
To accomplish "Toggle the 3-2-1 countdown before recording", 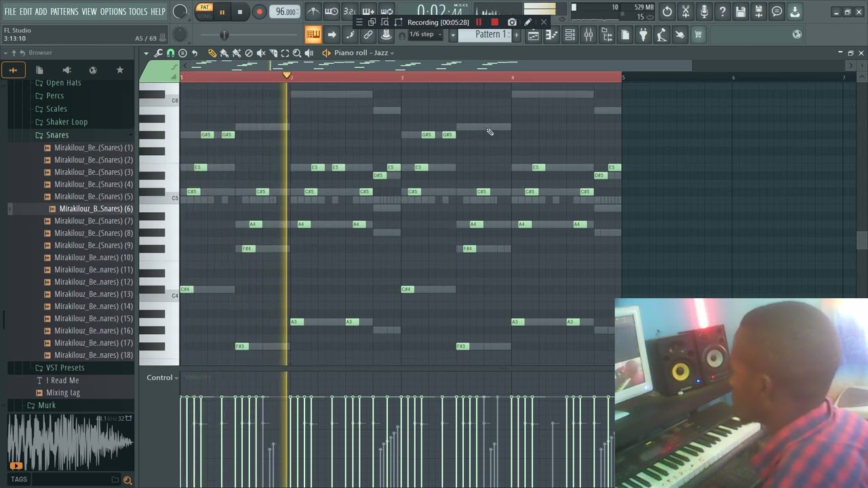I will point(349,12).
